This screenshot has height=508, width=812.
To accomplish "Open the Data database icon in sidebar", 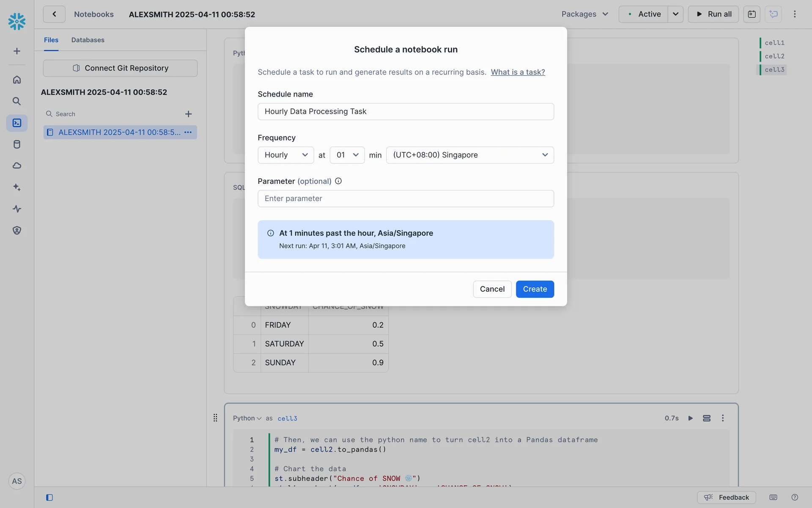I will (17, 144).
